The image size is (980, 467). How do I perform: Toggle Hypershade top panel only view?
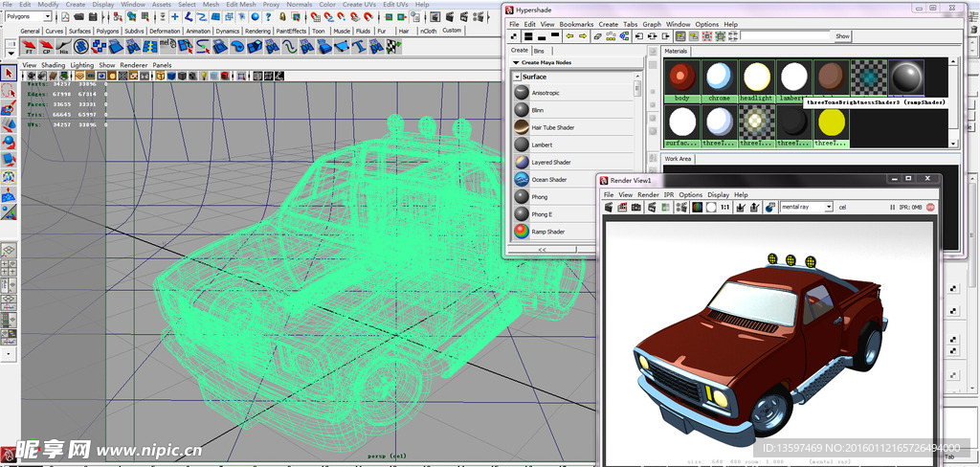[555, 36]
